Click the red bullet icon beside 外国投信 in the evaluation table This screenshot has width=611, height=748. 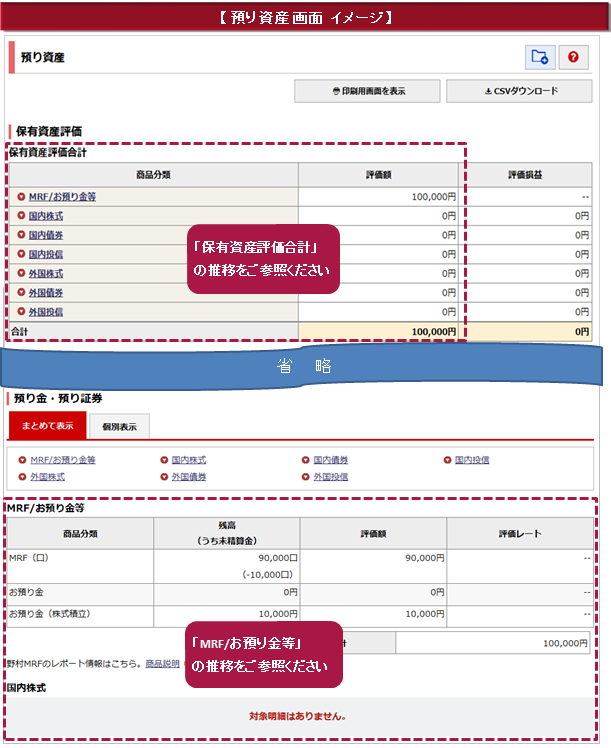point(21,311)
